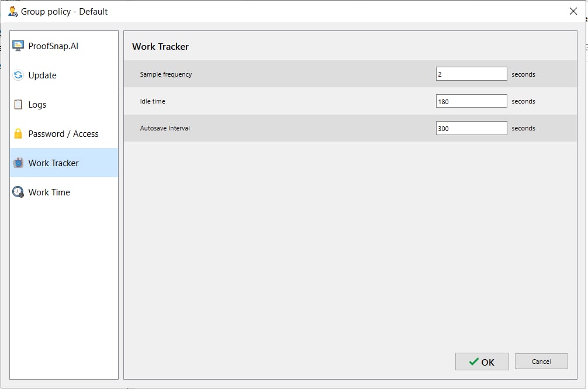588x389 pixels.
Task: Switch to the Update section
Action: pyautogui.click(x=43, y=75)
